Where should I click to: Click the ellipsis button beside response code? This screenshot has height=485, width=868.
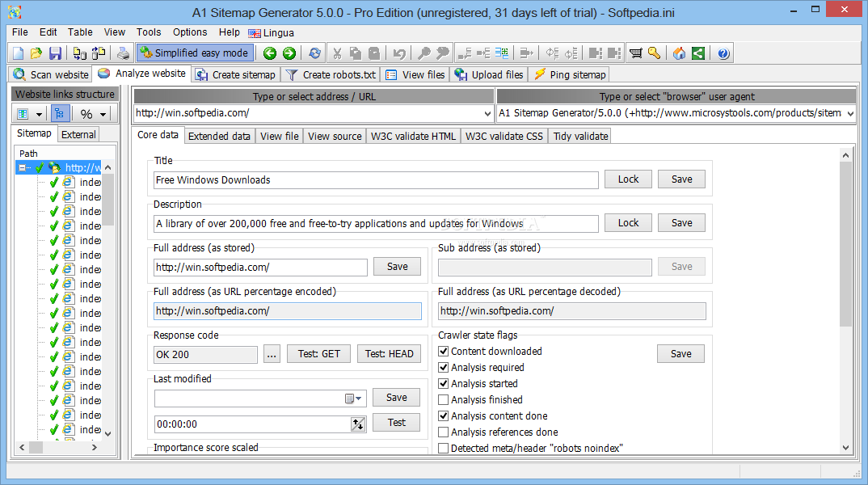tap(272, 354)
